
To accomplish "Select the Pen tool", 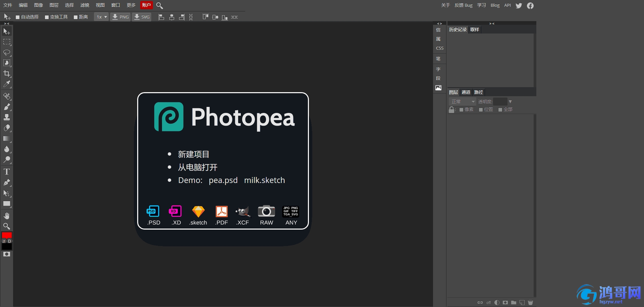I will 7,183.
